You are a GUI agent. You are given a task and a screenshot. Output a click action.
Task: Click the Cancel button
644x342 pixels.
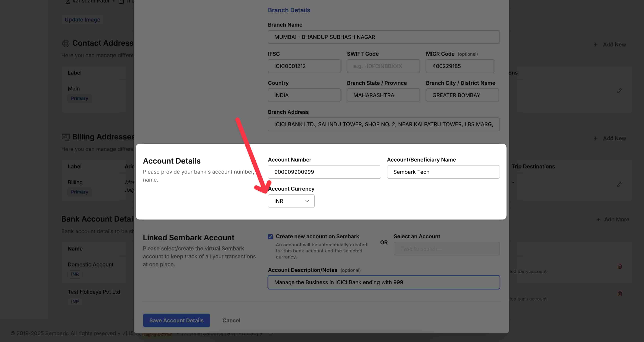[x=231, y=320]
